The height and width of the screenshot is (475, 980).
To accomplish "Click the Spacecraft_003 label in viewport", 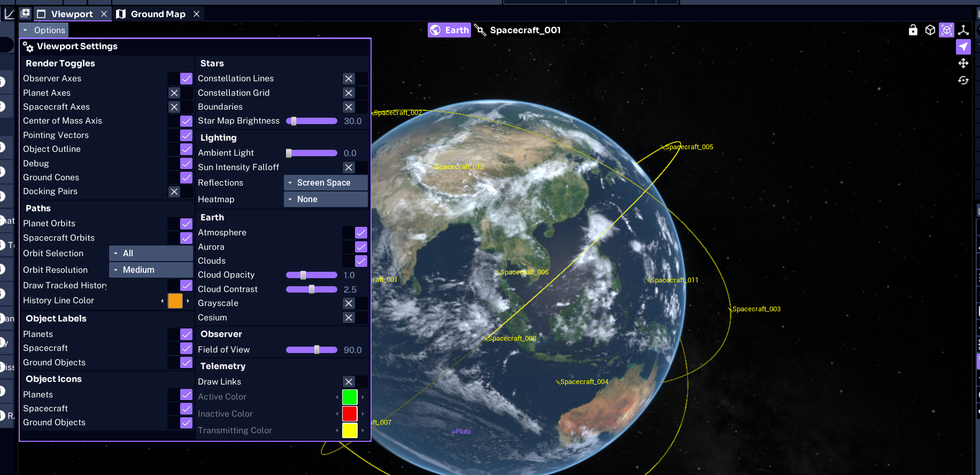I will [x=757, y=309].
